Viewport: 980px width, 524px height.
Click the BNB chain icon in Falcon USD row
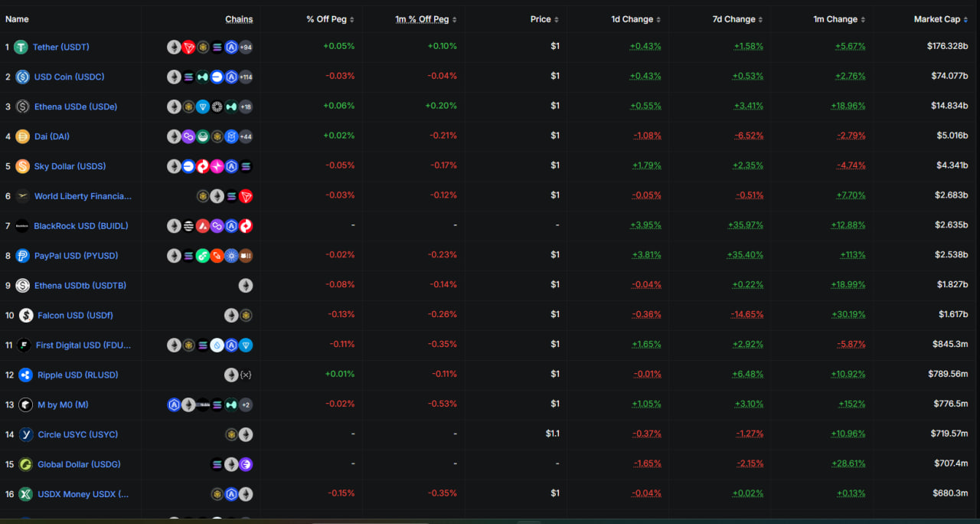click(x=246, y=316)
